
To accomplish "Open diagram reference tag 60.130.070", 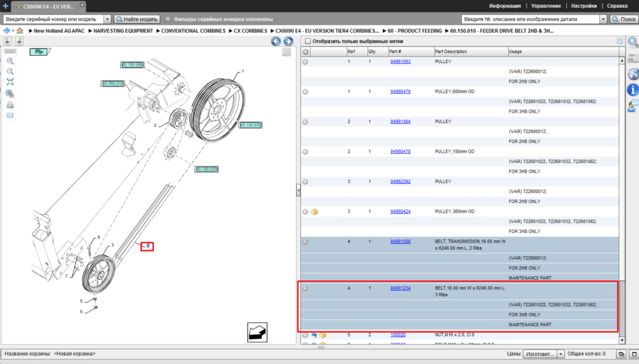I will coord(250,125).
